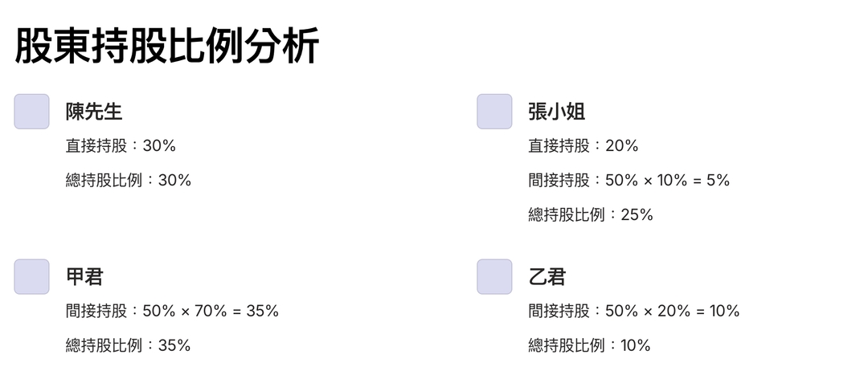Select the shareholder name 張小姐

(556, 112)
